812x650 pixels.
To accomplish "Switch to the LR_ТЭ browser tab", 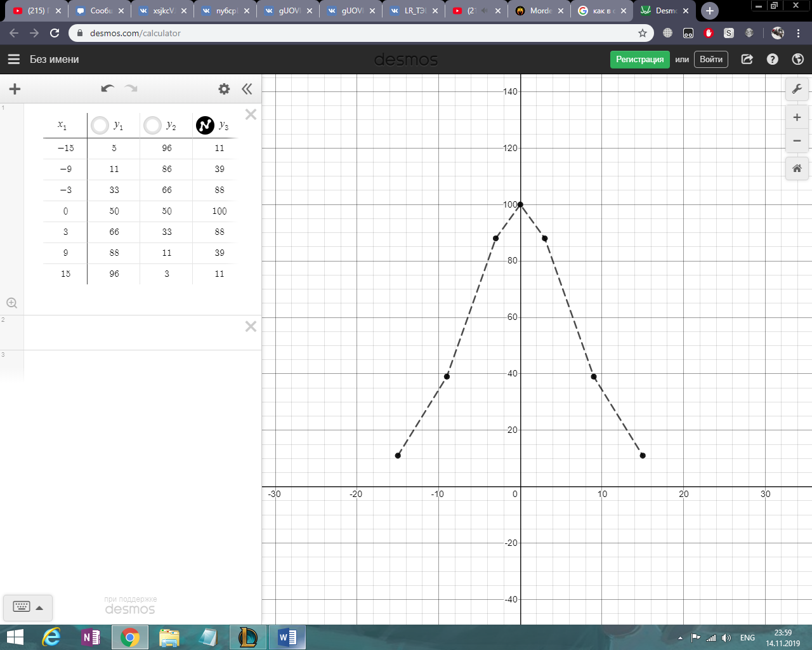I will coord(414,11).
